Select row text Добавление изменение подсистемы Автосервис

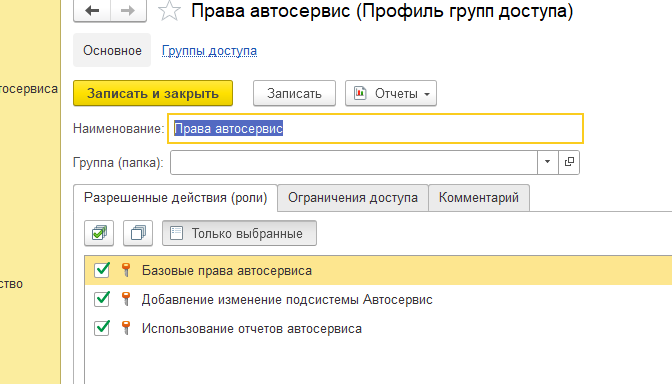(x=287, y=300)
